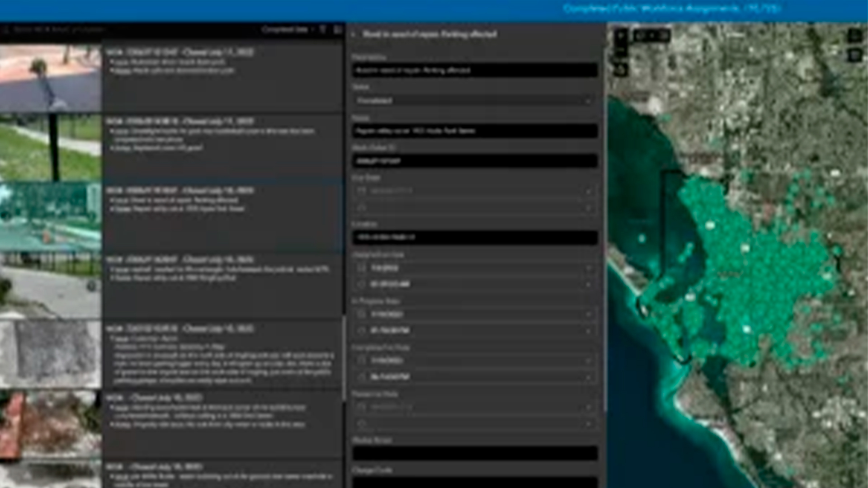This screenshot has width=868, height=488.
Task: Open hamburger menu left of search box
Action: [6, 30]
